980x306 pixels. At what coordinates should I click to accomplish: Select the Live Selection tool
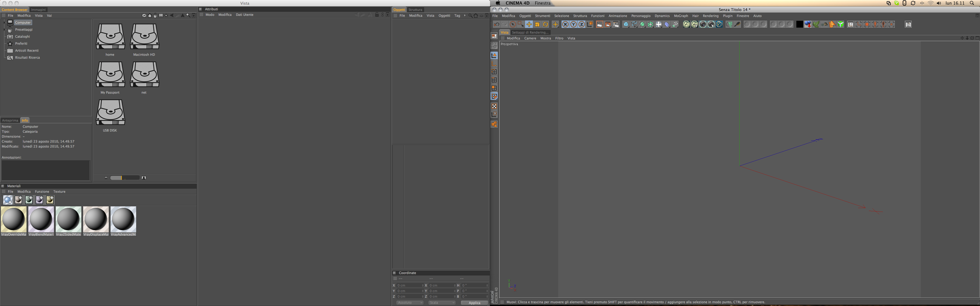(x=513, y=24)
